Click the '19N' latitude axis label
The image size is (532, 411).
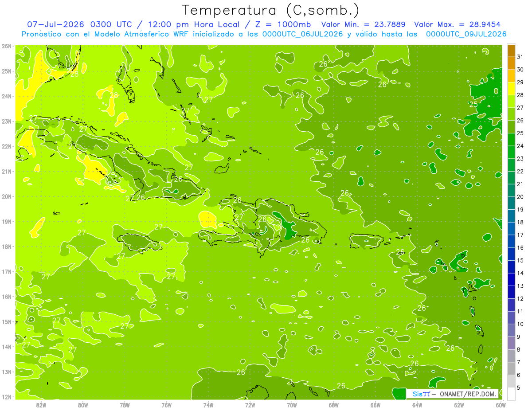(6, 221)
